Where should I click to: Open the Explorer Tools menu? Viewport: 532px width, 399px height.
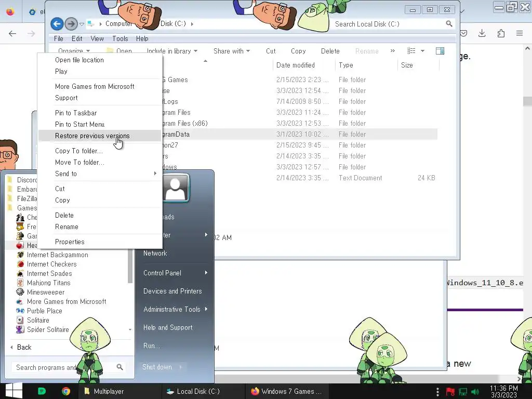pyautogui.click(x=120, y=38)
